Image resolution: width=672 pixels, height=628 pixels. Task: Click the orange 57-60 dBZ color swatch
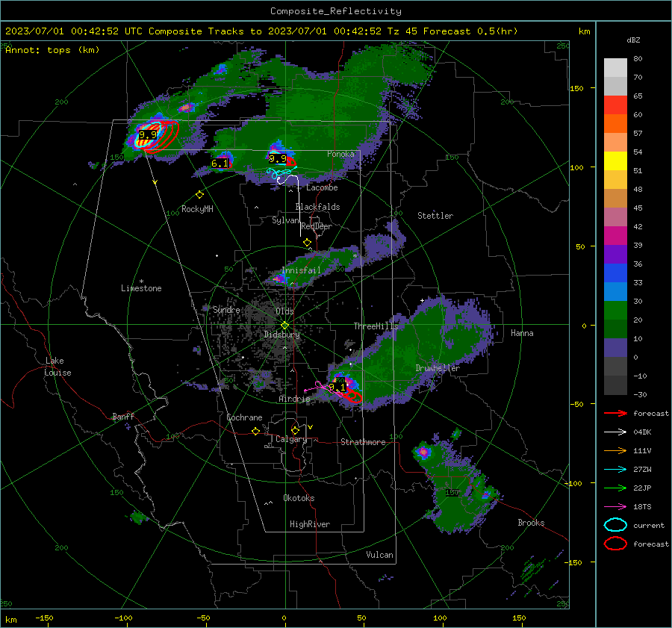point(615,124)
